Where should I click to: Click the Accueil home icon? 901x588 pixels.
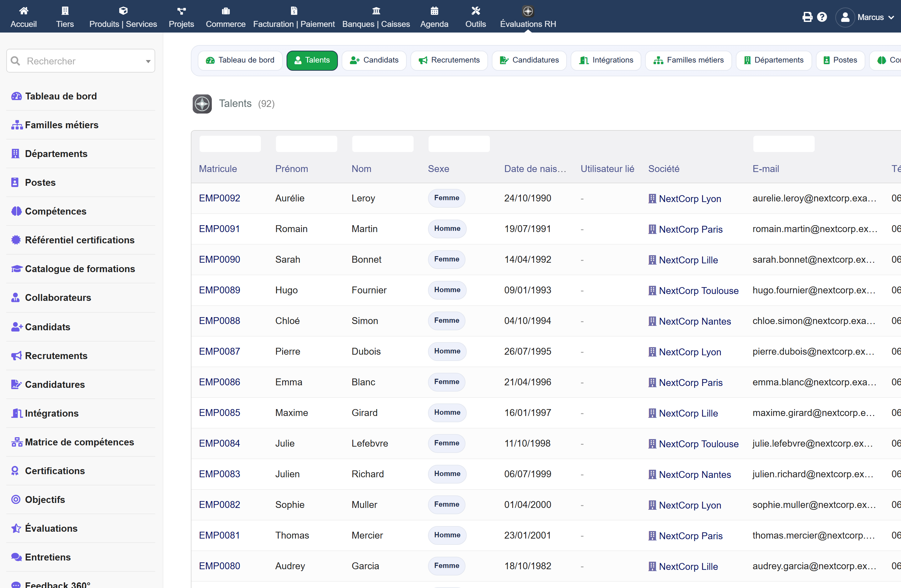click(x=23, y=11)
